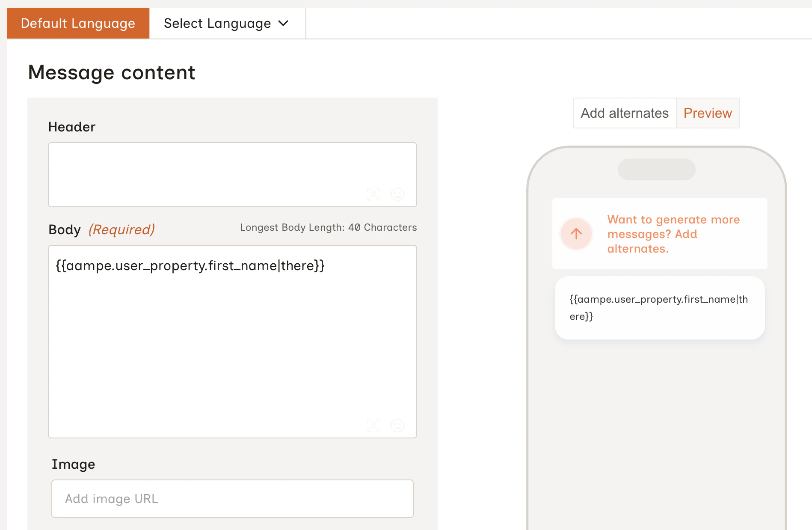The image size is (812, 530).
Task: Click the generate more messages alternates link
Action: point(673,234)
